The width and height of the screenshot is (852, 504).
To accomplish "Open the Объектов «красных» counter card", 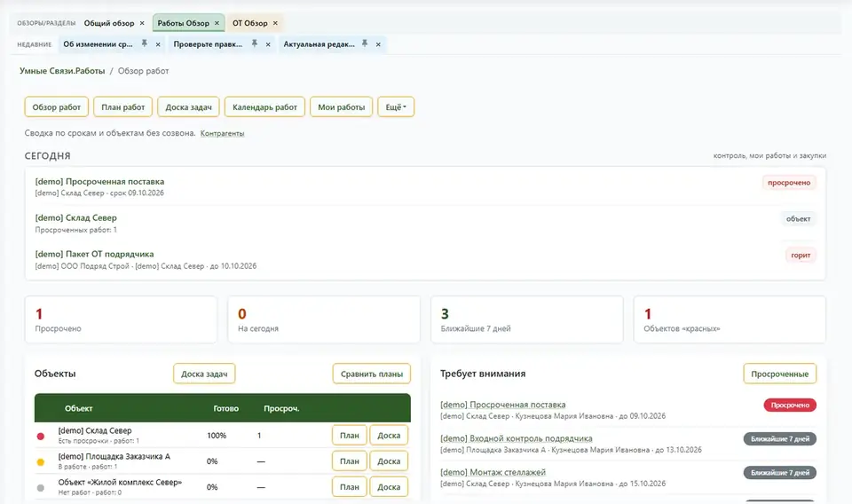I will (x=730, y=319).
